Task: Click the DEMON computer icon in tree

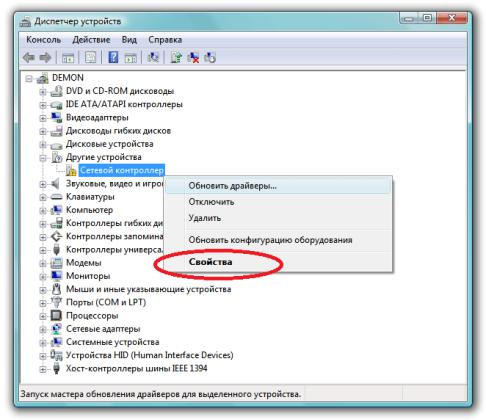Action: coord(43,78)
